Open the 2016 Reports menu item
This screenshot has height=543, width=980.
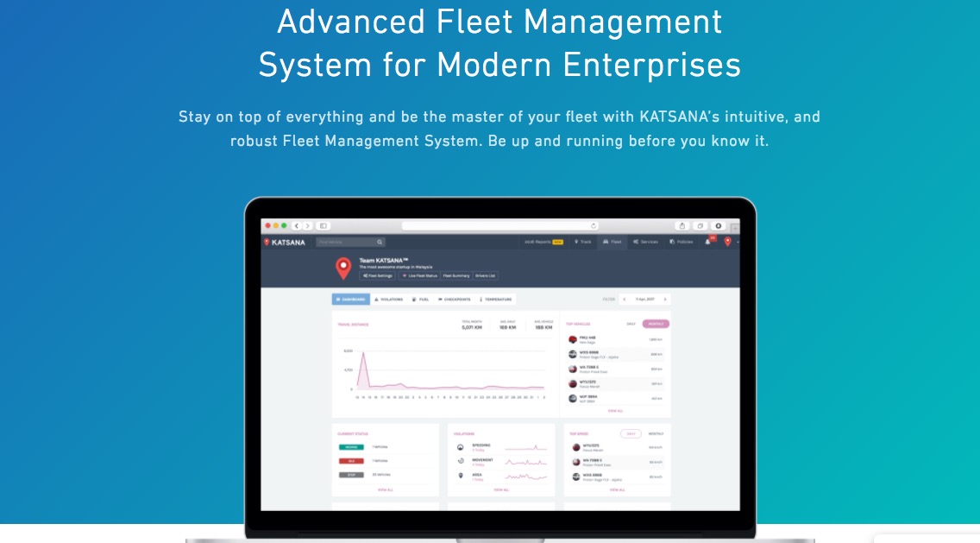(x=543, y=242)
